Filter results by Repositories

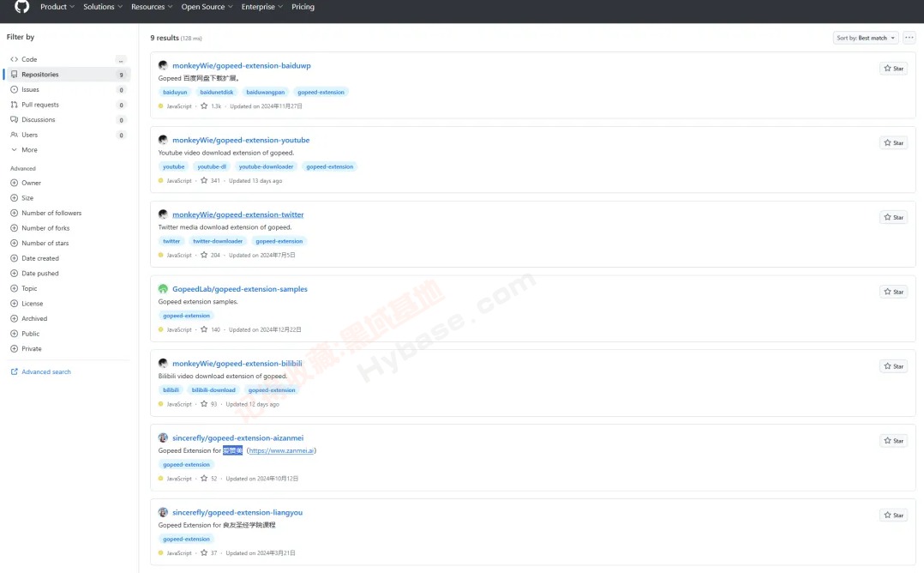click(x=67, y=75)
